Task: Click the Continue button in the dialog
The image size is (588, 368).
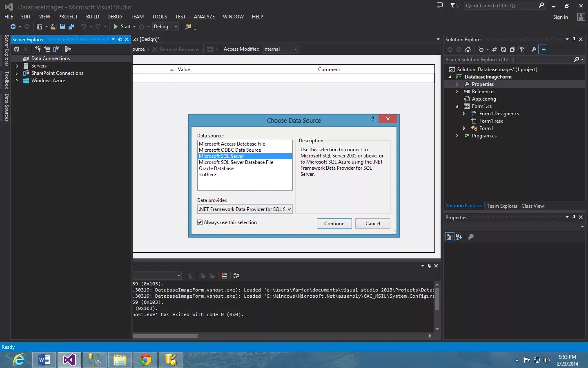Action: pos(334,223)
